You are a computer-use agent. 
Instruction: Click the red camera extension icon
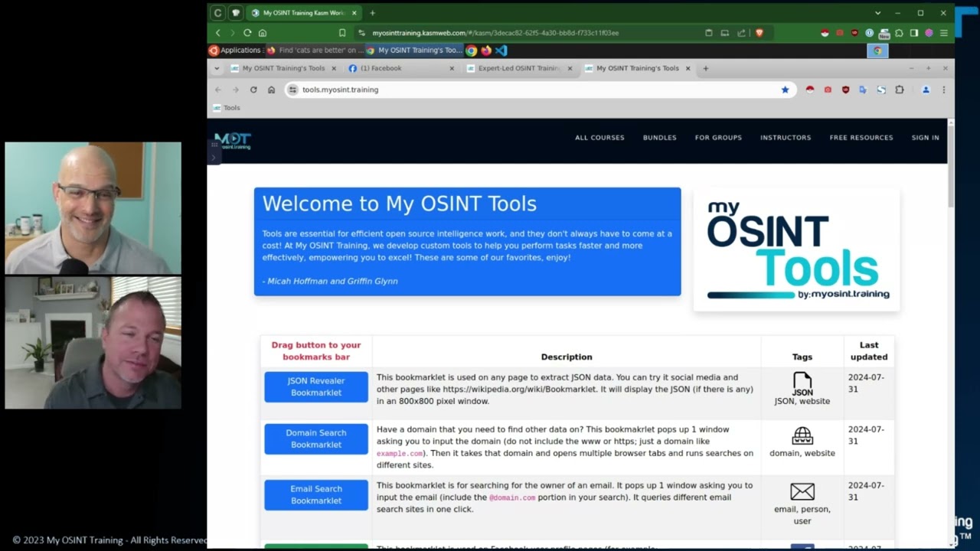(x=828, y=90)
